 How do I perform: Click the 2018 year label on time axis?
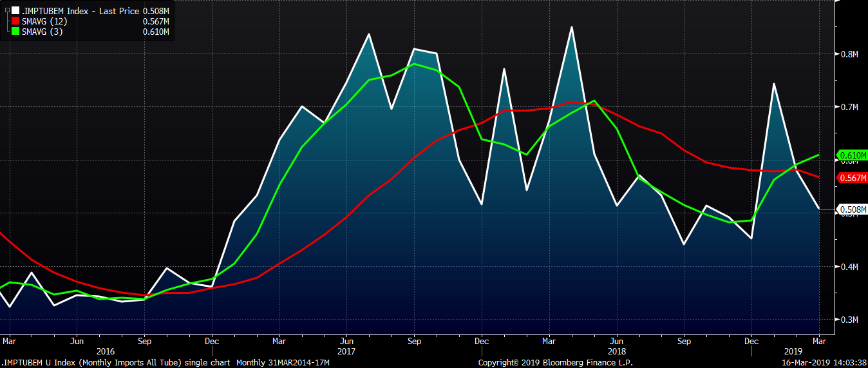coord(616,351)
